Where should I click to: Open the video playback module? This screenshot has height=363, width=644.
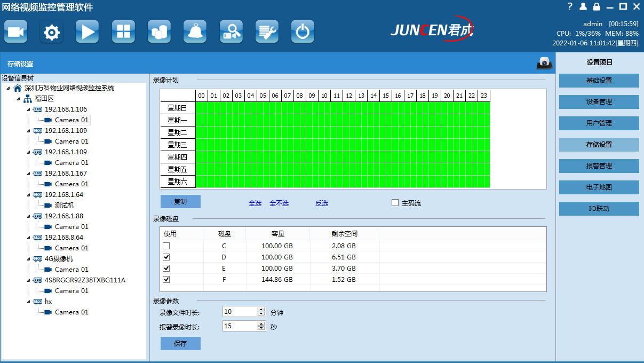[87, 32]
